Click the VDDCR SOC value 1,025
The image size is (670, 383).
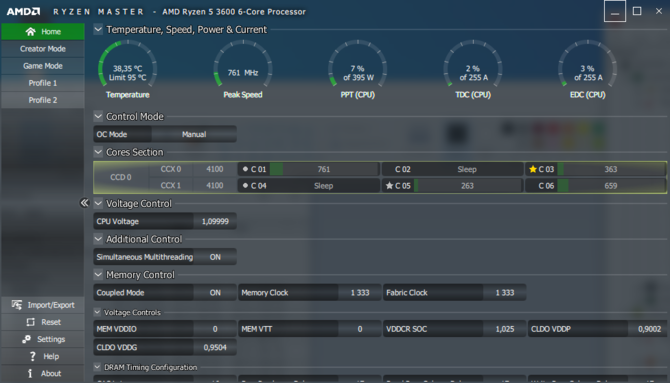(505, 329)
